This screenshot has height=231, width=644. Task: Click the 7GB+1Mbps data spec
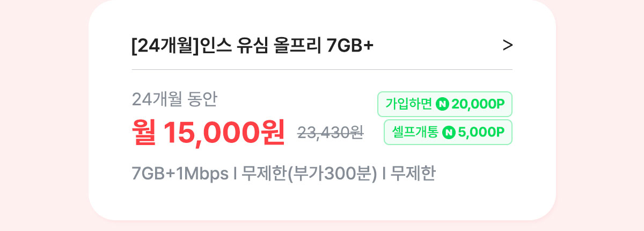pos(180,174)
